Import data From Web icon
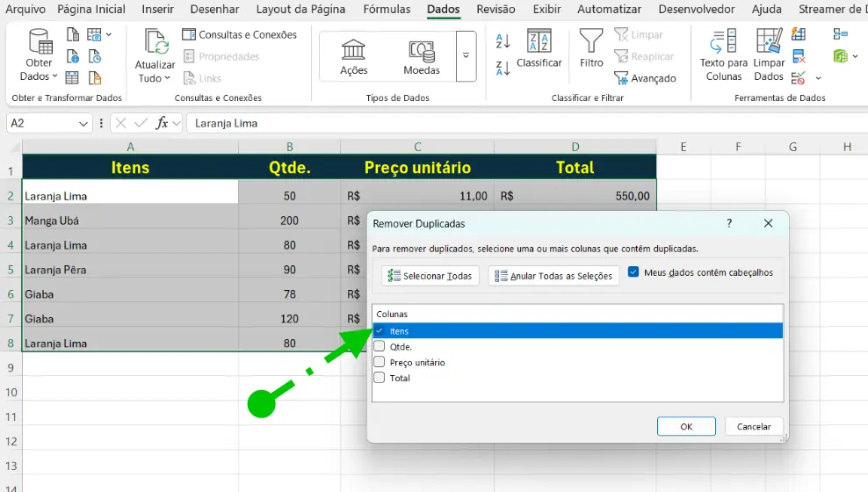This screenshot has height=492, width=868. [x=73, y=56]
